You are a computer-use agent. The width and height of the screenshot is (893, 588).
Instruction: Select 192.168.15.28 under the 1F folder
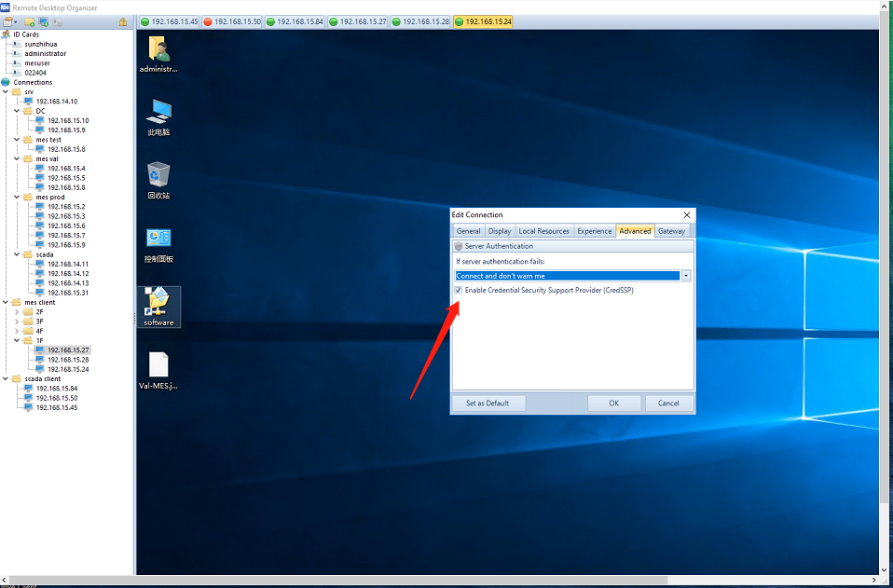pos(68,360)
